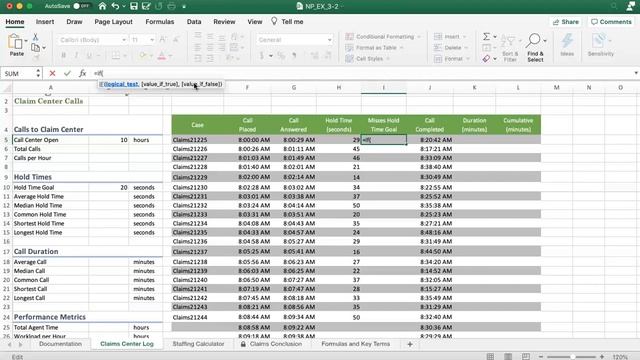Click the Save floppy disk icon
640x360 pixels.
pyautogui.click(x=133, y=6)
